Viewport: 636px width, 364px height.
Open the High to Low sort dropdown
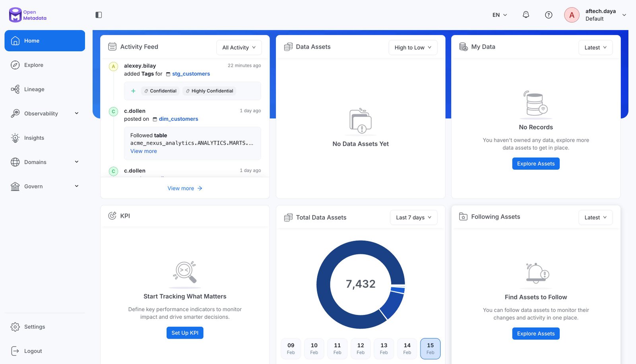[413, 48]
